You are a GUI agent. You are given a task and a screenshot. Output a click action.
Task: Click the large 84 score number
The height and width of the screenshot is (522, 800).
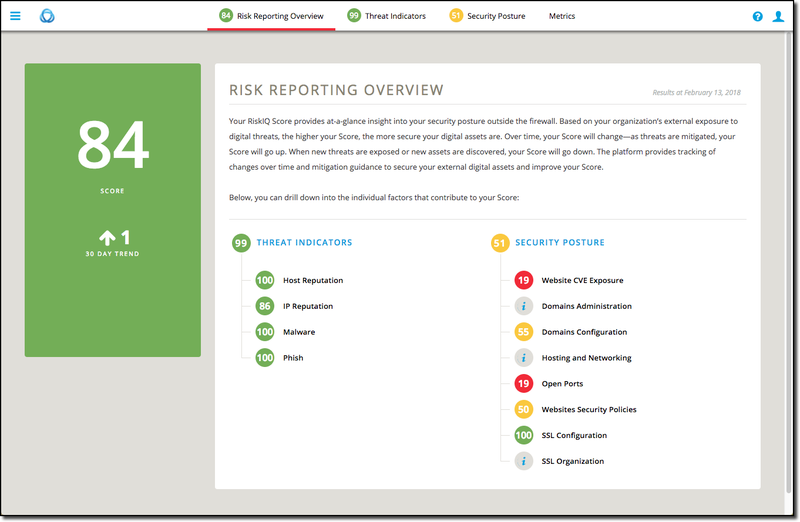[x=113, y=145]
